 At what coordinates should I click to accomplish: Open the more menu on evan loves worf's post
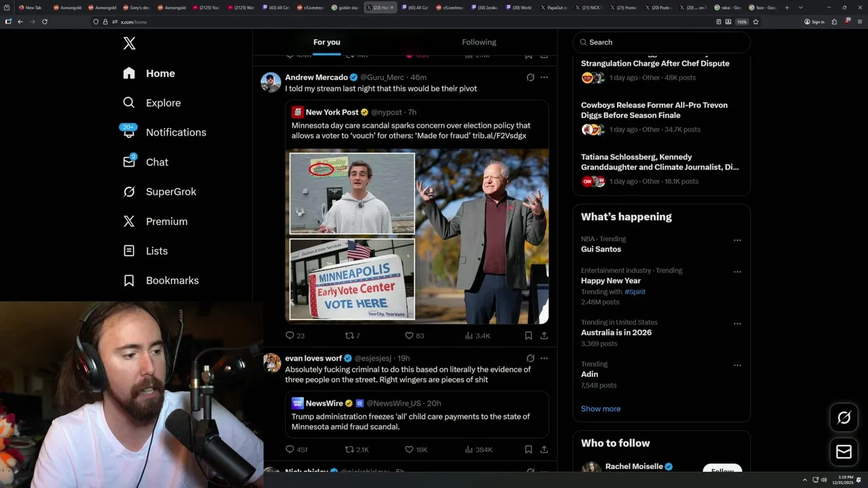544,359
